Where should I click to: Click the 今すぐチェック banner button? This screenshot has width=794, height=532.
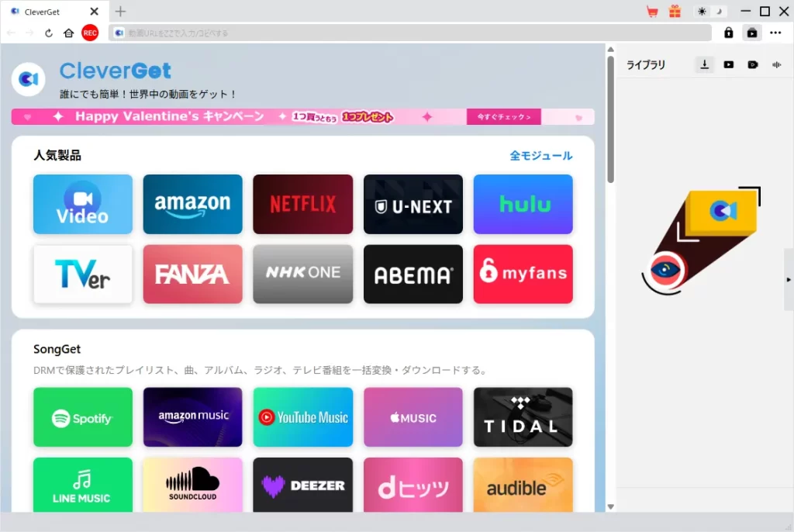click(x=504, y=117)
